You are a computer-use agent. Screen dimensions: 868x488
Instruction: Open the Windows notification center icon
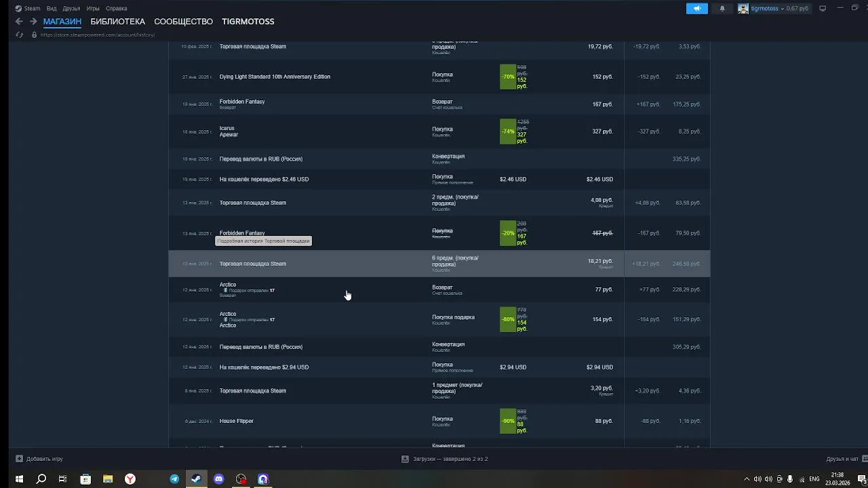862,479
